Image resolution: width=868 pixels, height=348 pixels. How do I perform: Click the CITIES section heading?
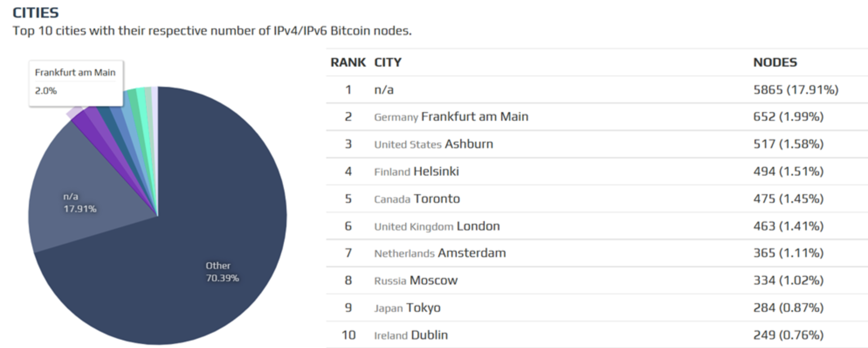[35, 13]
